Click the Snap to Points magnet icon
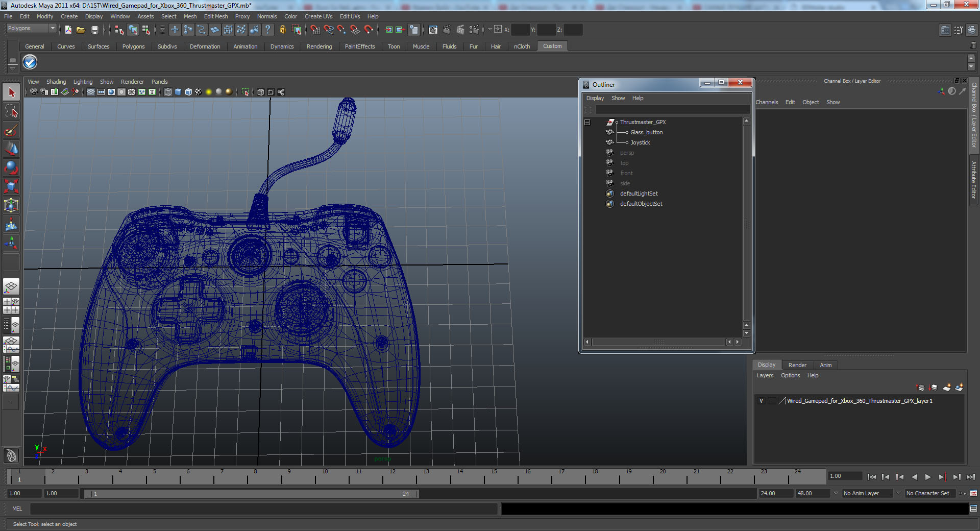 pyautogui.click(x=341, y=30)
